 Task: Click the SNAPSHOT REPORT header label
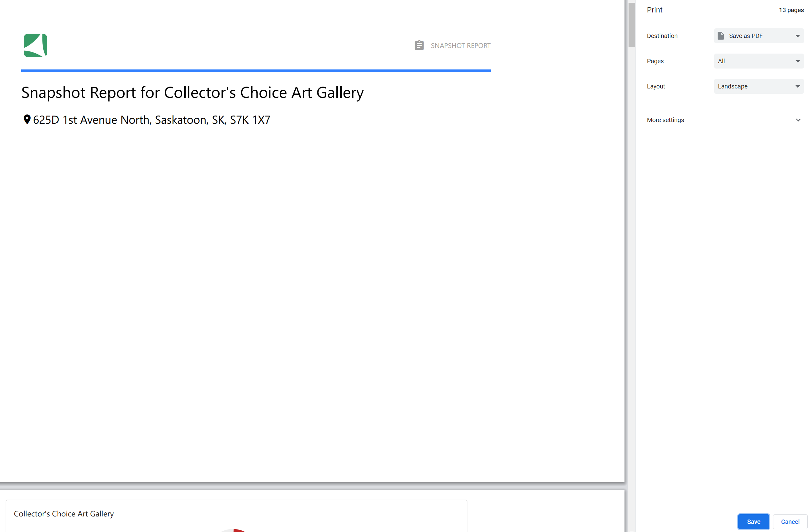click(460, 46)
